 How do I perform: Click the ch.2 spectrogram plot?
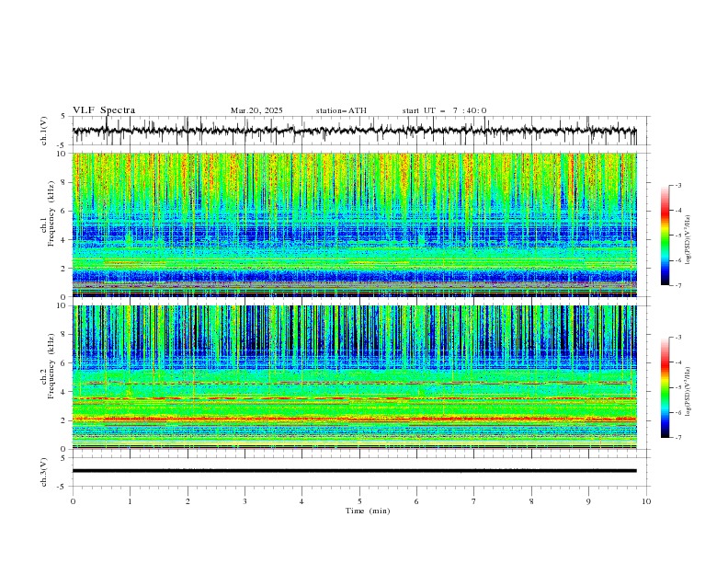[355, 377]
